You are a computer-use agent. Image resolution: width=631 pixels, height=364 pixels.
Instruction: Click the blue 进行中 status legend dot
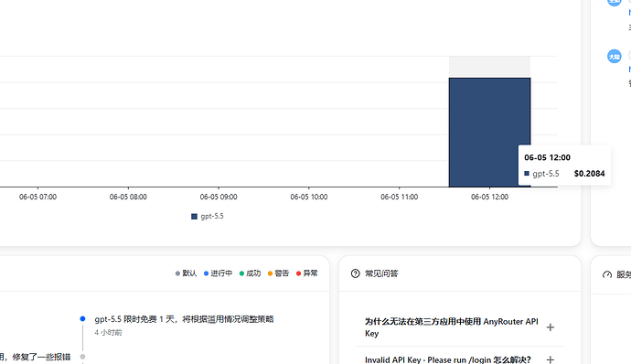206,273
